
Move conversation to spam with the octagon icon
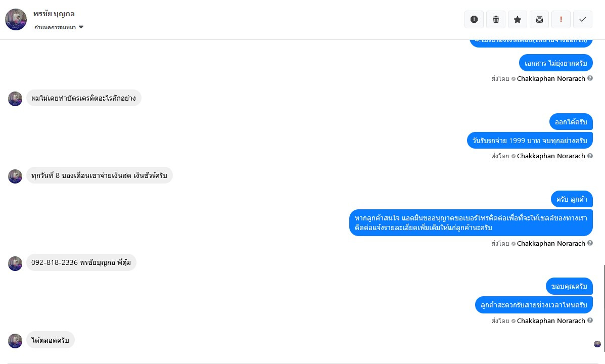coord(474,19)
